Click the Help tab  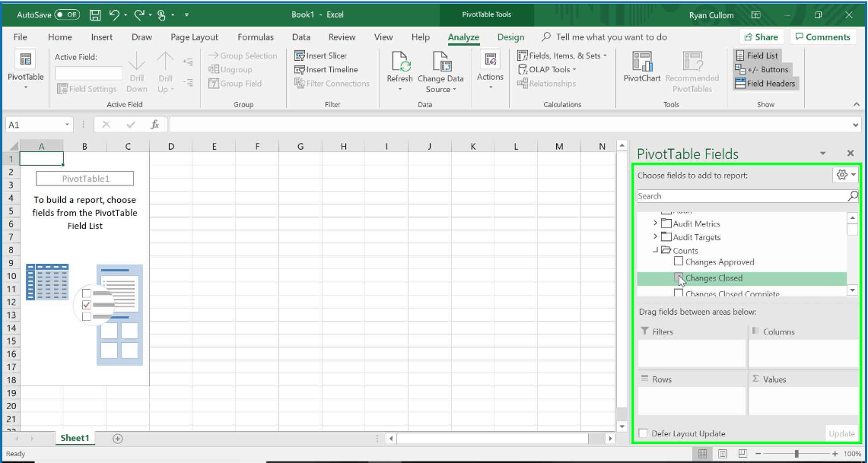click(x=420, y=37)
